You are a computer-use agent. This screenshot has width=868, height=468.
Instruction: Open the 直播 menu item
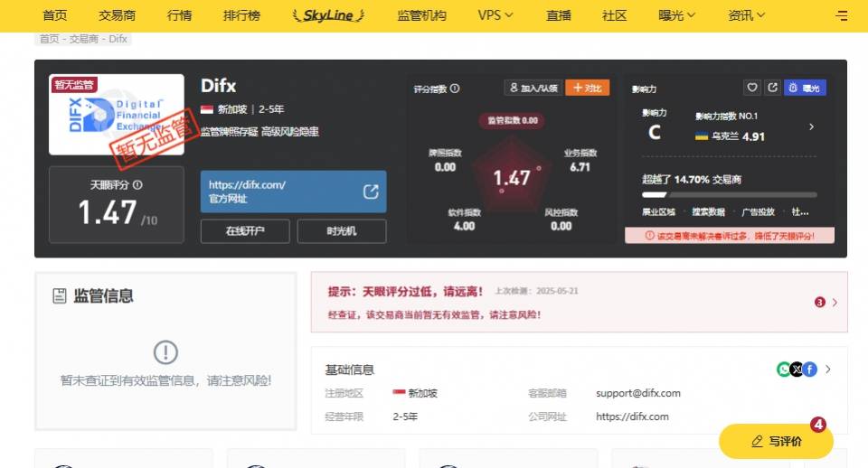tap(559, 15)
